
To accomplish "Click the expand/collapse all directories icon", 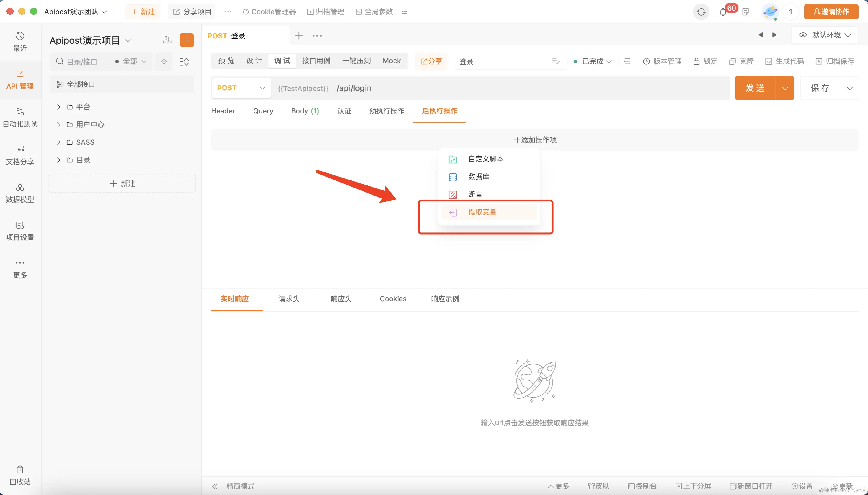I will coord(184,61).
